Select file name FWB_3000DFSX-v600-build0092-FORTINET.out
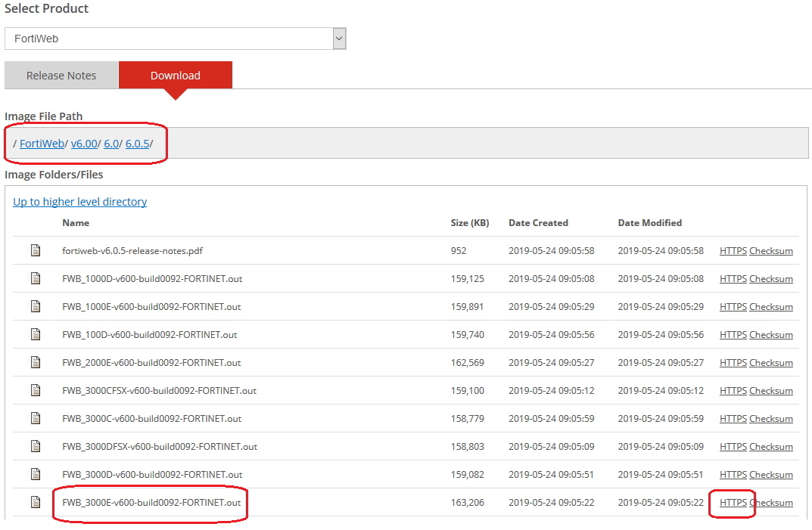The image size is (812, 530). [x=160, y=447]
